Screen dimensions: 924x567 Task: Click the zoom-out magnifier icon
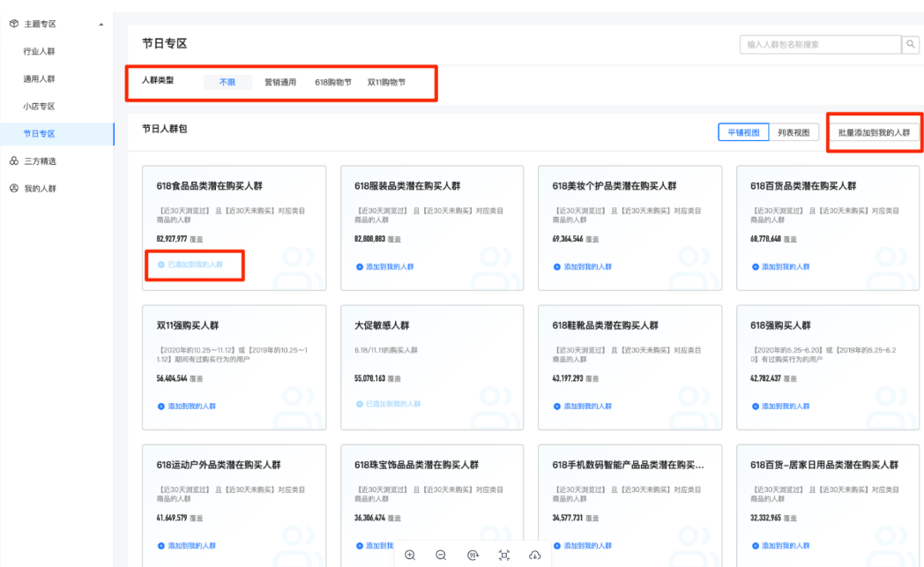(x=441, y=556)
